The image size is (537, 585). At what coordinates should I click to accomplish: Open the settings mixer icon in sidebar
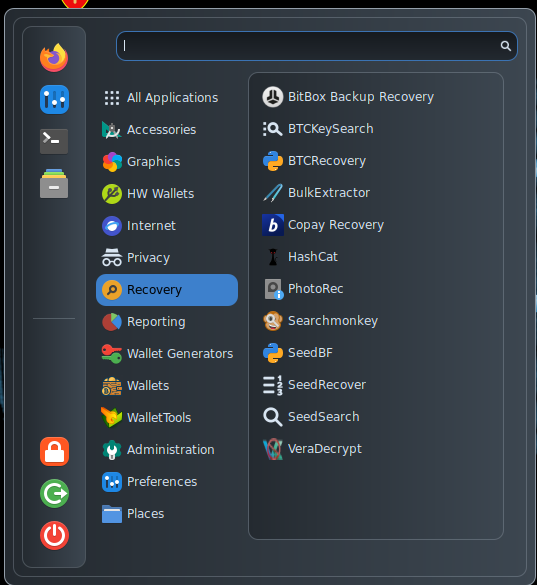point(54,100)
